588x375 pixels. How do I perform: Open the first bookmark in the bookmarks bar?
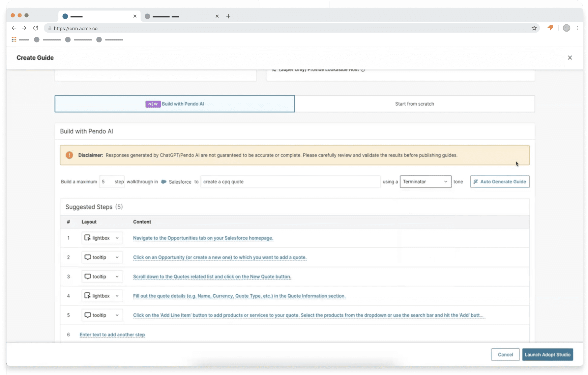click(48, 40)
